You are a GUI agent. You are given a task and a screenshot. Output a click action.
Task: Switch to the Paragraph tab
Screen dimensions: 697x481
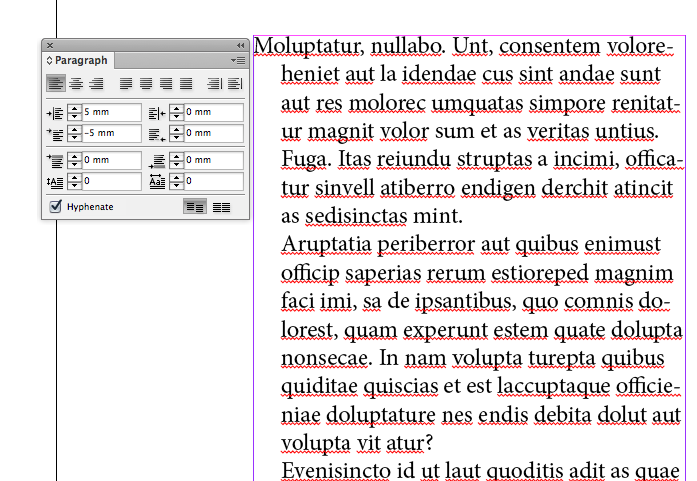coord(81,60)
